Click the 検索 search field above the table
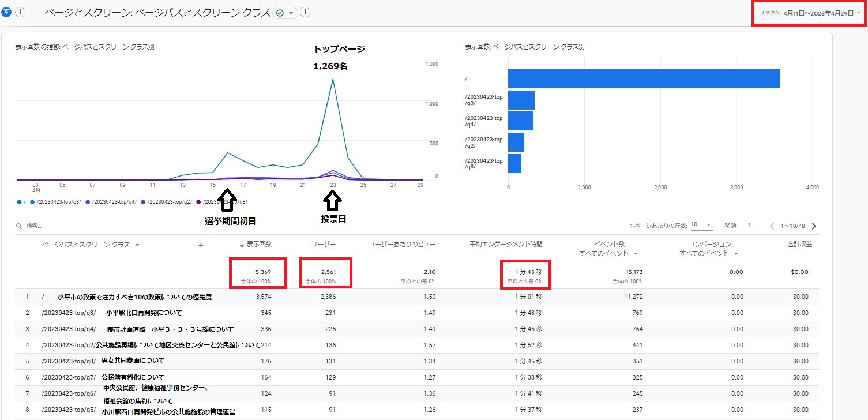This screenshot has height=420, width=868. point(115,226)
